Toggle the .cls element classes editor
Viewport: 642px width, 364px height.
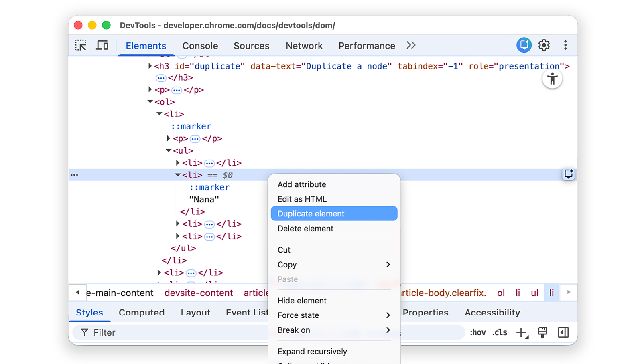[x=500, y=332]
